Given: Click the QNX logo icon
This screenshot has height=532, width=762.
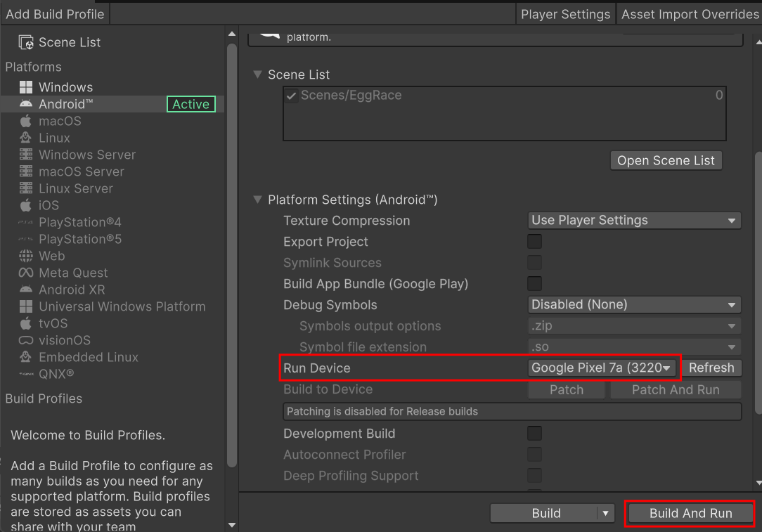Looking at the screenshot, I should click(x=26, y=374).
